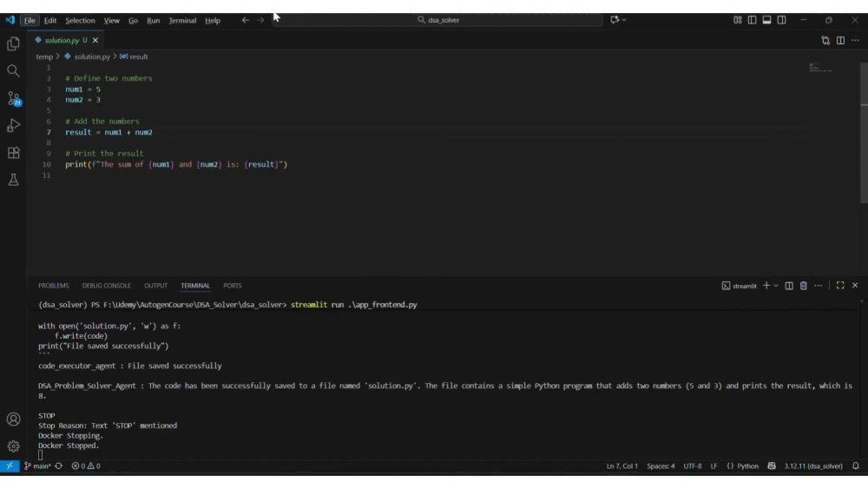Screen dimensions: 868x489
Task: Toggle bottom panel visibility
Action: click(766, 20)
